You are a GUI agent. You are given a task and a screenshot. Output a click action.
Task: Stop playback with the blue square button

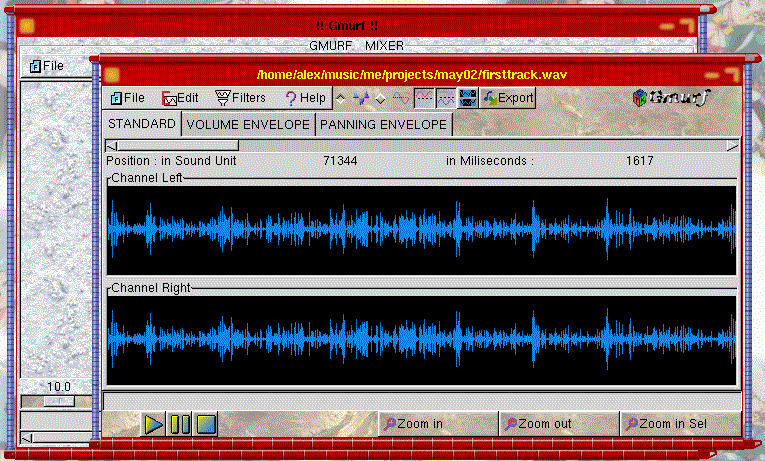click(206, 424)
